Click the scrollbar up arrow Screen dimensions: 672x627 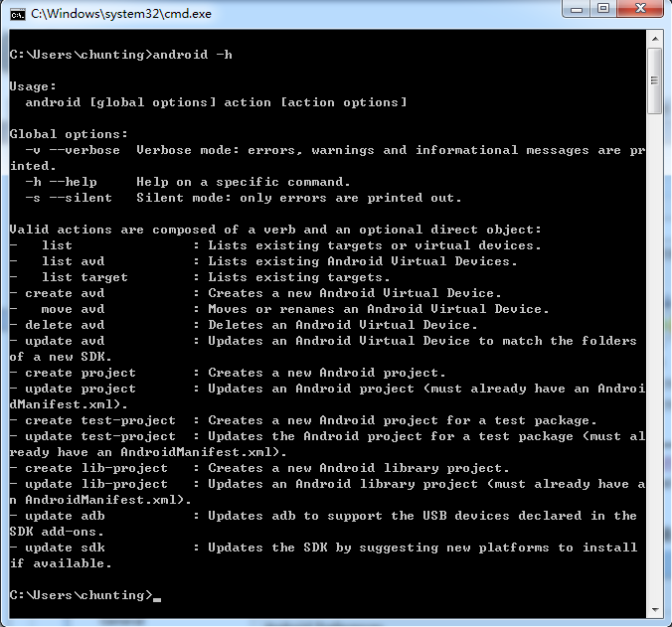(x=655, y=39)
